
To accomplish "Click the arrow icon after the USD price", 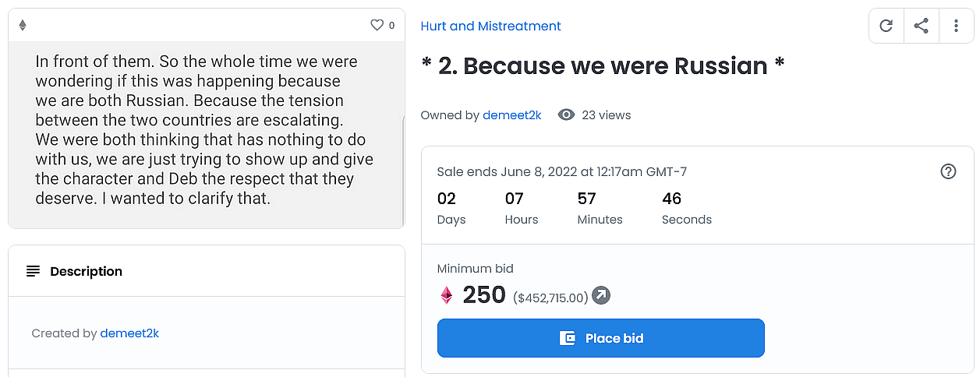I will pyautogui.click(x=601, y=295).
